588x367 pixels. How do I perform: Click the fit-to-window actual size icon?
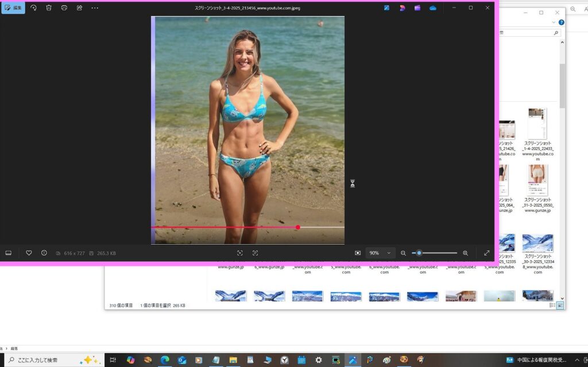(358, 253)
